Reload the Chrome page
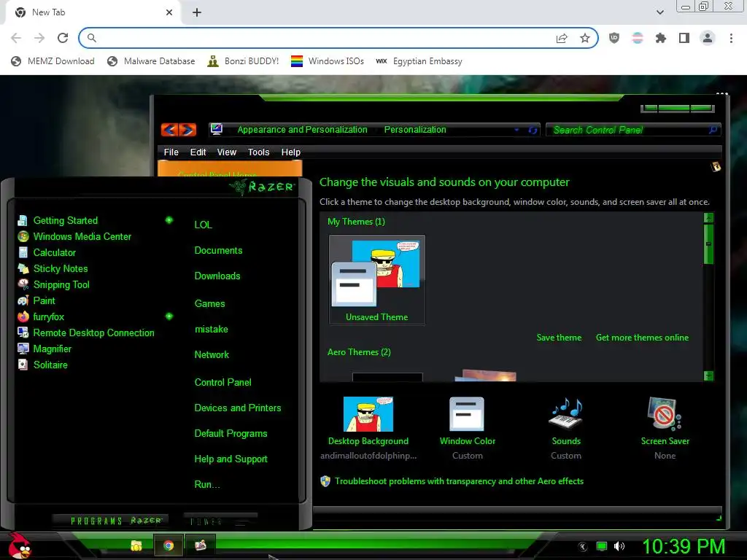Image resolution: width=747 pixels, height=560 pixels. (x=63, y=38)
